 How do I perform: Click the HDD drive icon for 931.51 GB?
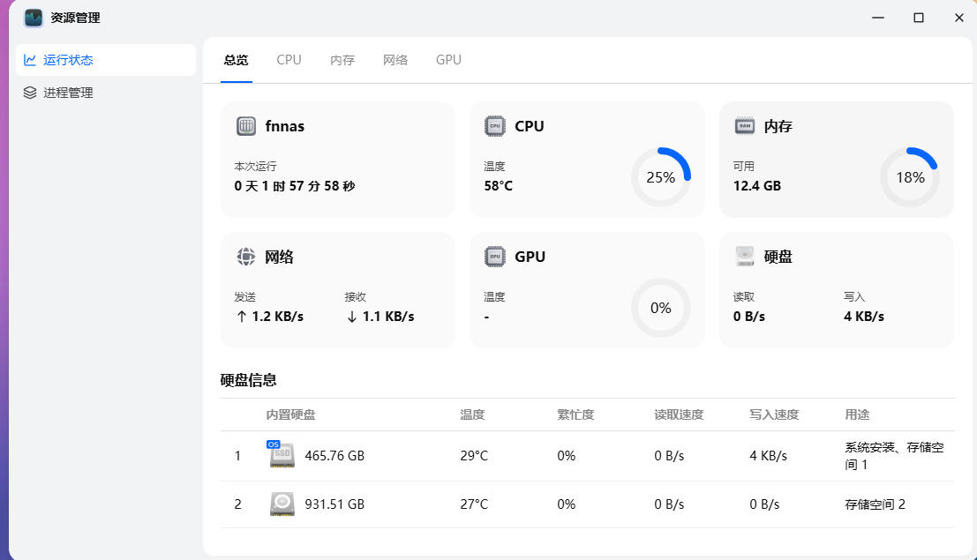coord(282,504)
